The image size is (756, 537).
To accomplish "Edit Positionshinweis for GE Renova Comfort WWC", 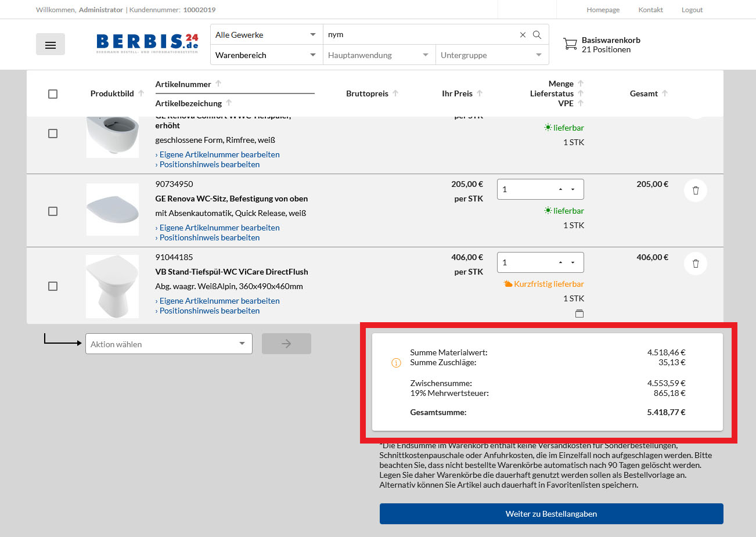I will tap(210, 164).
